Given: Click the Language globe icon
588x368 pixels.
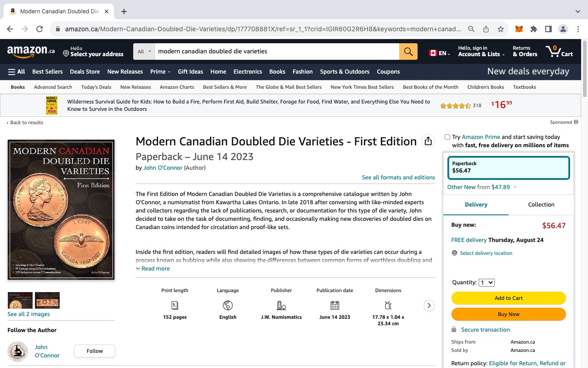Looking at the screenshot, I should click(x=228, y=305).
